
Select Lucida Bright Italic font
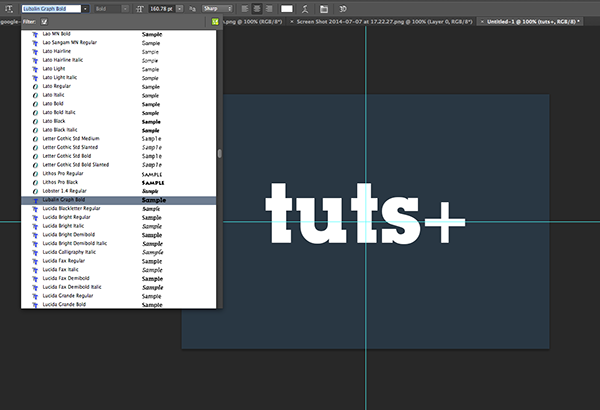119,226
